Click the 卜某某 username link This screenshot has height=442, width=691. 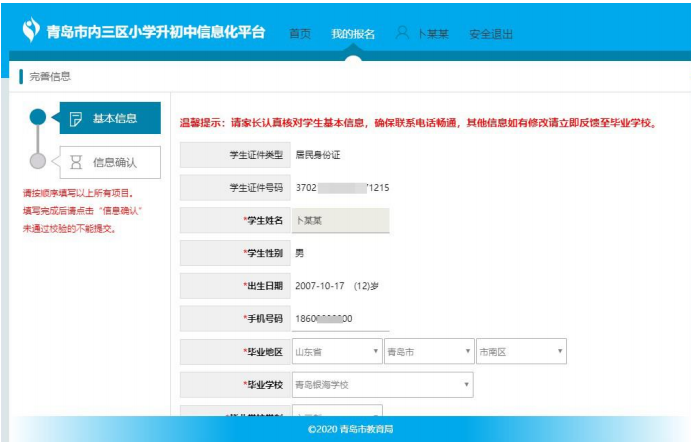432,34
